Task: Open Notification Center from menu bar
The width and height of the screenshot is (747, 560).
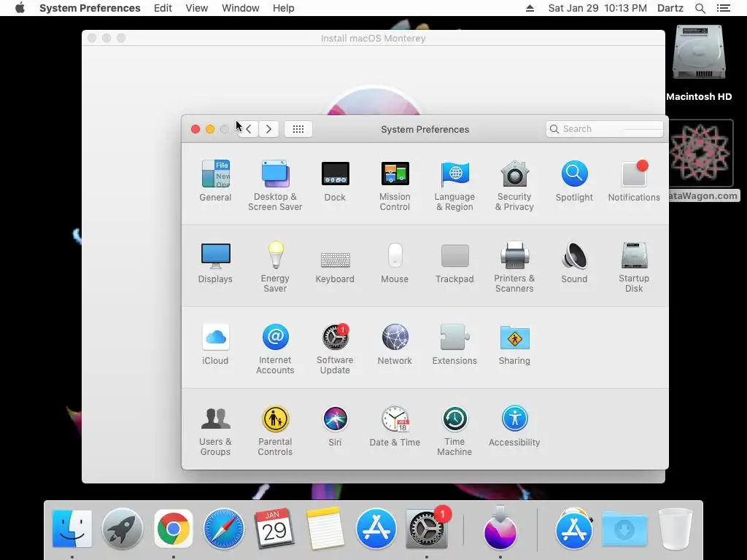Action: pos(724,8)
